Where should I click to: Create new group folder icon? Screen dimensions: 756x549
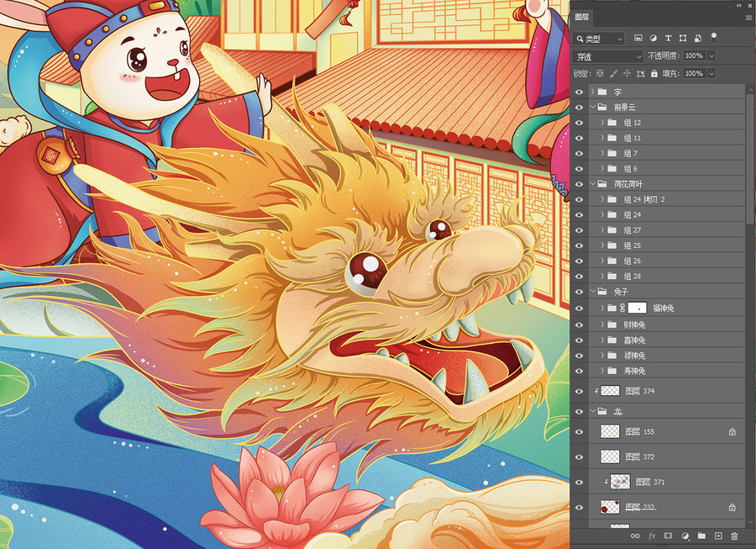pos(701,536)
